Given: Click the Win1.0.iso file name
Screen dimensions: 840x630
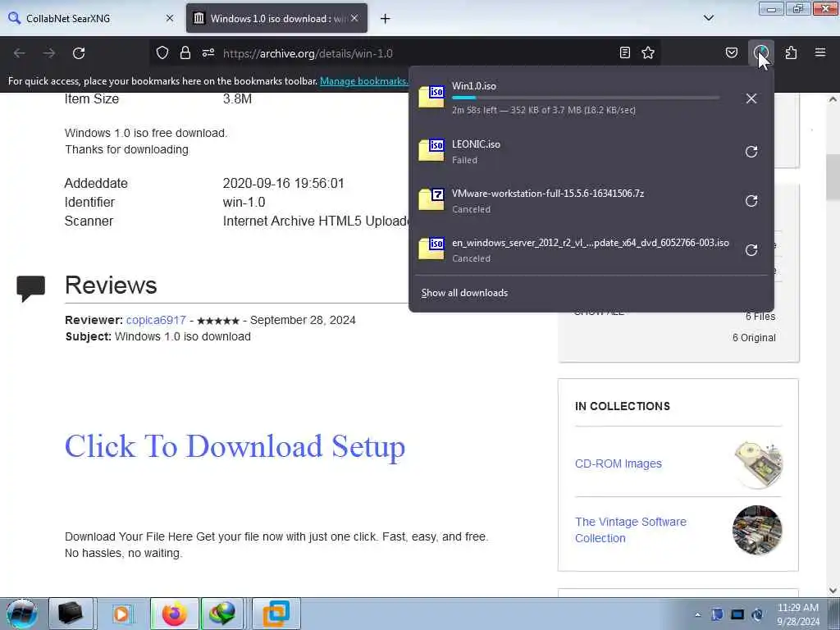Looking at the screenshot, I should 473,85.
